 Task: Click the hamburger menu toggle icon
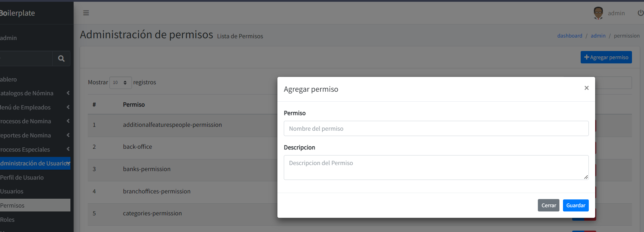click(x=86, y=13)
